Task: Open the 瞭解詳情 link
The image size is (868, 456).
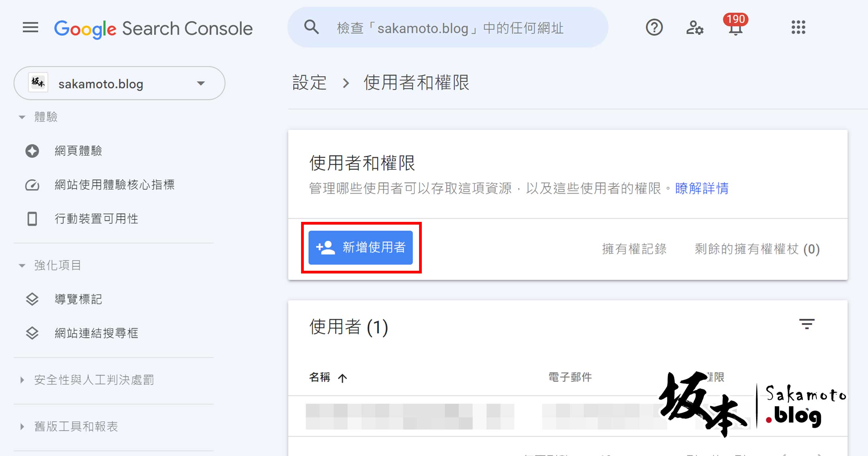Action: (702, 188)
